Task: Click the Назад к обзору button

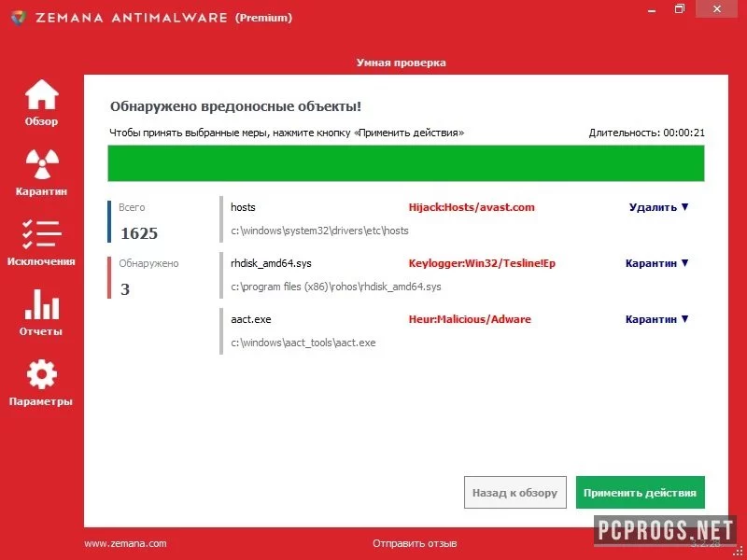Action: (515, 493)
